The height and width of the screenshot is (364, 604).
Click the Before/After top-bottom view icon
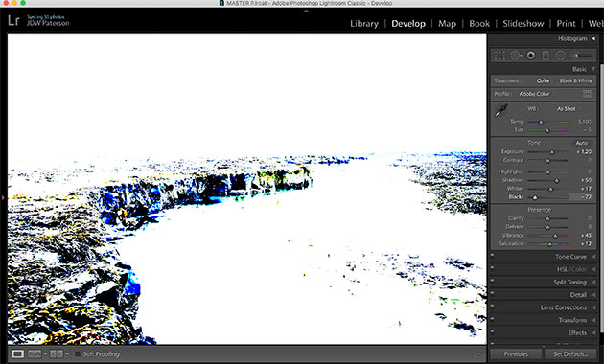(x=57, y=353)
